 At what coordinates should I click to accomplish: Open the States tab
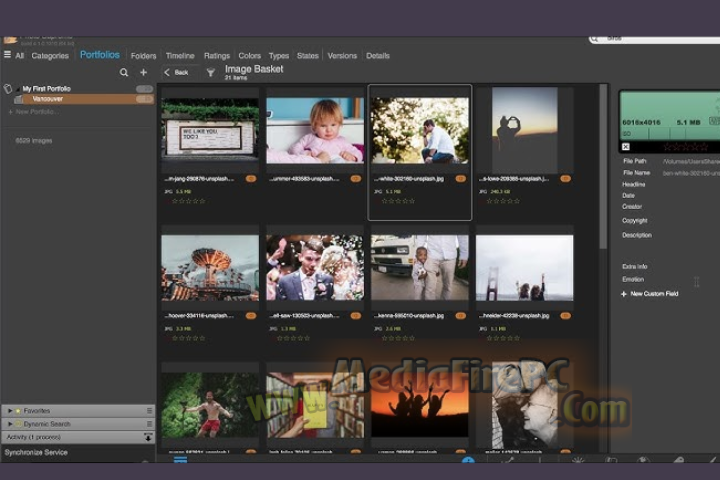pyautogui.click(x=308, y=56)
